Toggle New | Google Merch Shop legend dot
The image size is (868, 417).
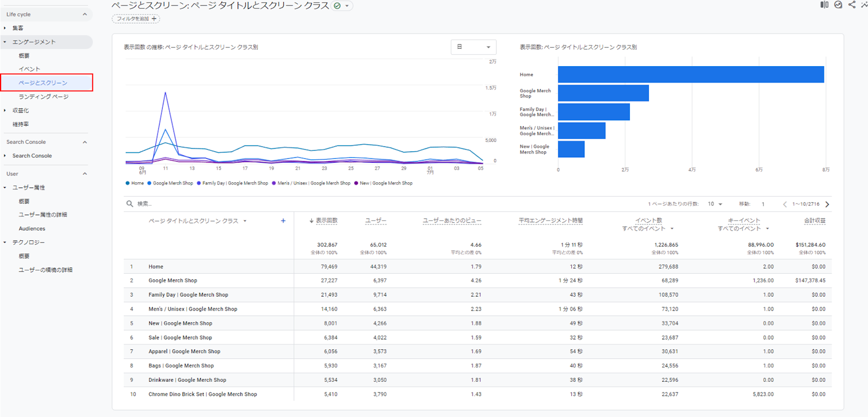[356, 183]
